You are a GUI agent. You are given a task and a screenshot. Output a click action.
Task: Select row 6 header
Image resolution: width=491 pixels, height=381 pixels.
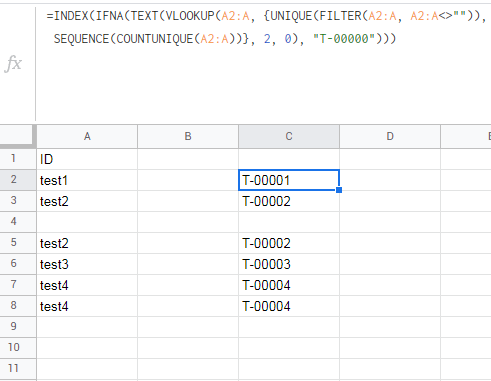pyautogui.click(x=18, y=264)
